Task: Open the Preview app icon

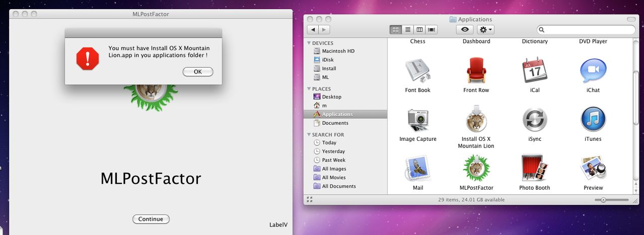Action: pos(593,169)
